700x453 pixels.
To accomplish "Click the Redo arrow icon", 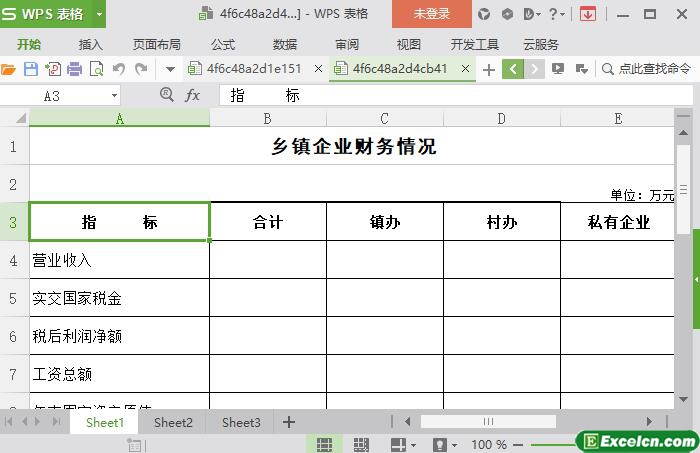I will pyautogui.click(x=141, y=69).
